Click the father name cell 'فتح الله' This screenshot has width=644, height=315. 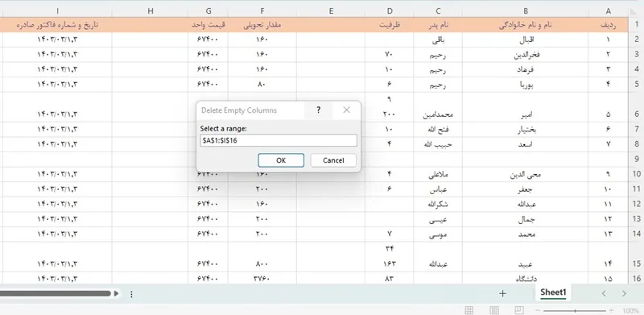(x=438, y=130)
